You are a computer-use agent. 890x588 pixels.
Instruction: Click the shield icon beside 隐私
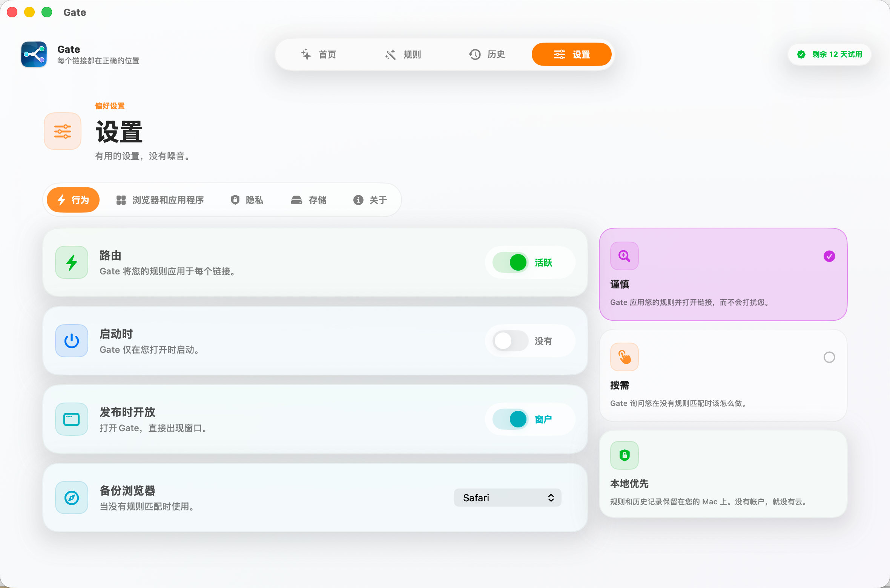pyautogui.click(x=235, y=200)
